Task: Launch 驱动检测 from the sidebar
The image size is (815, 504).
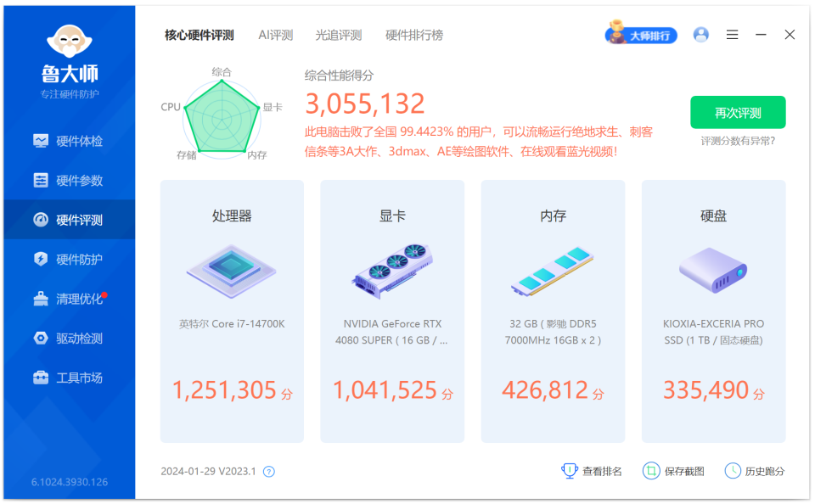Action: (x=68, y=338)
